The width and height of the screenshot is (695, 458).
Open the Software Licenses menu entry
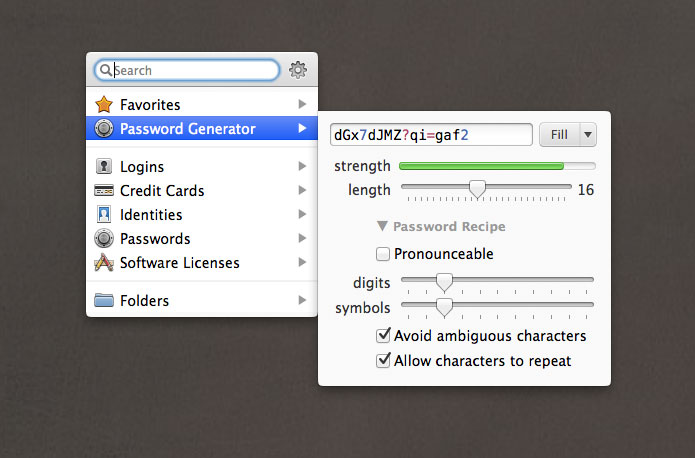[179, 263]
